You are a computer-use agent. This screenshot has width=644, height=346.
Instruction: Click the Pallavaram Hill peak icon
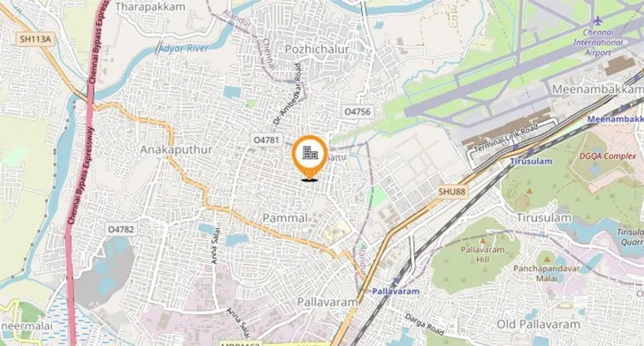tap(483, 241)
